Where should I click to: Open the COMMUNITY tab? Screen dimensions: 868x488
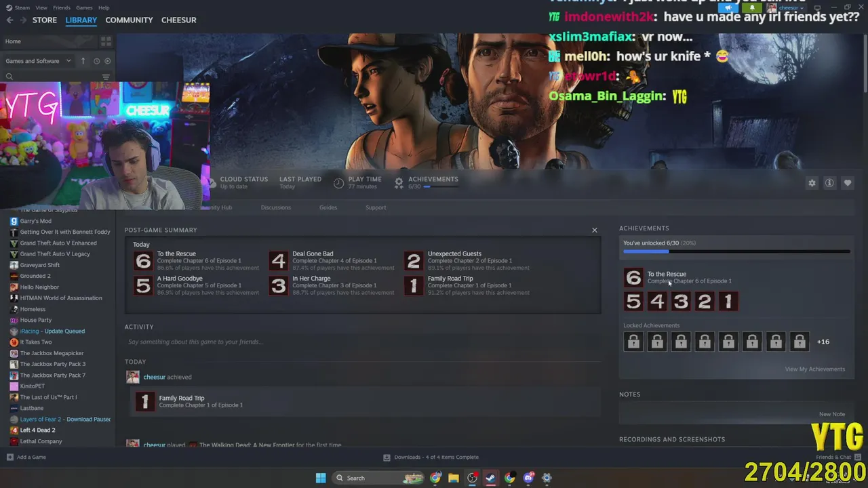(129, 20)
